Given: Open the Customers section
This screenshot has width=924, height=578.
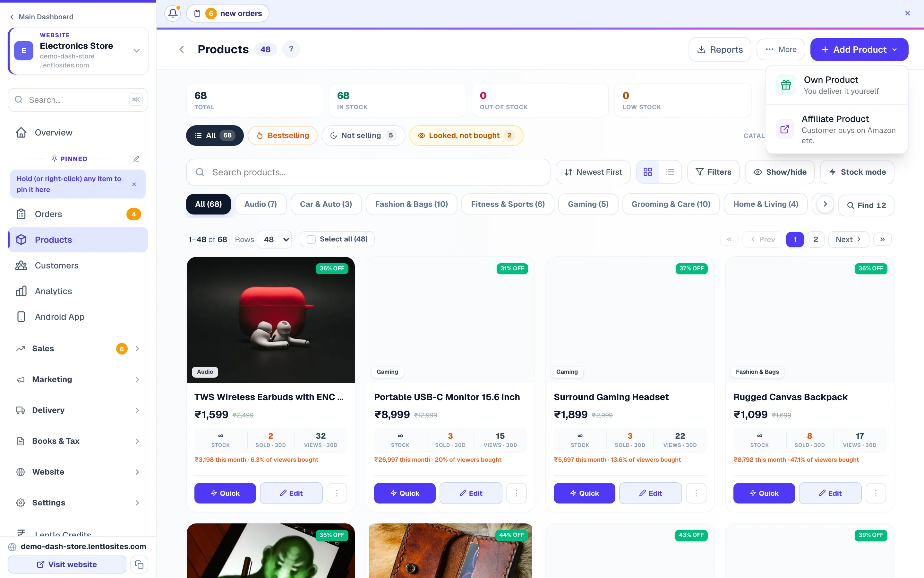Looking at the screenshot, I should point(78,265).
